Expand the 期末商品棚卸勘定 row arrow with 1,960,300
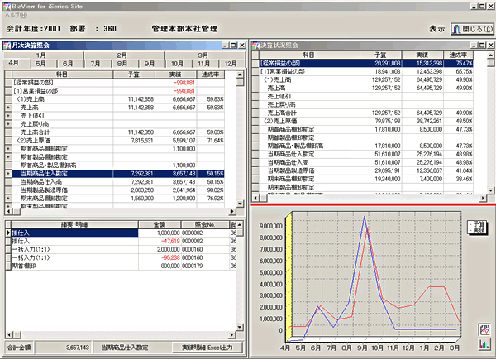 point(8,198)
